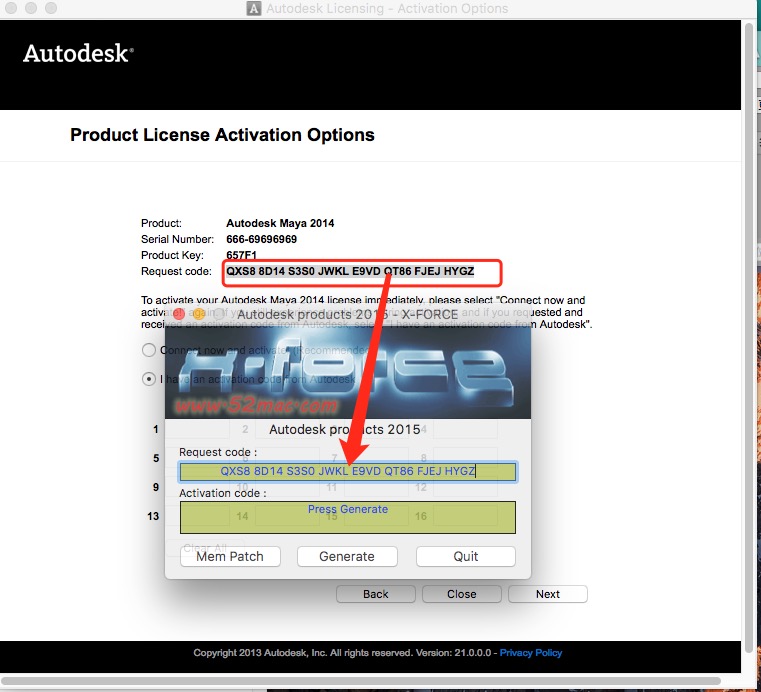This screenshot has width=761, height=692.
Task: Click the yellow minimize dot of X-FORCE window
Action: click(199, 314)
